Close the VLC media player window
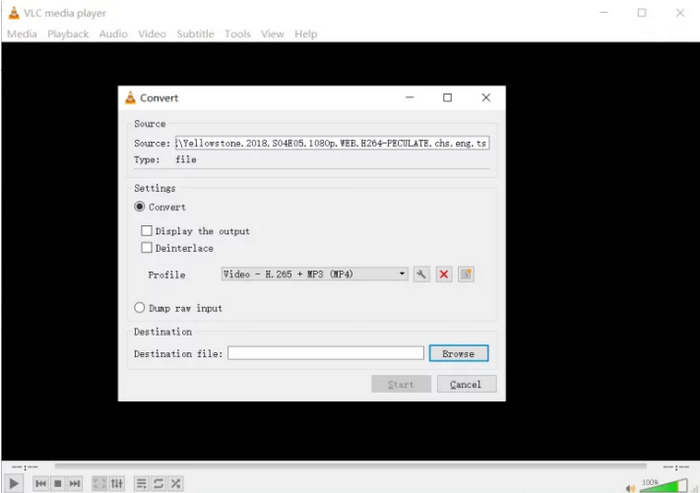This screenshot has width=700, height=493. click(x=679, y=13)
